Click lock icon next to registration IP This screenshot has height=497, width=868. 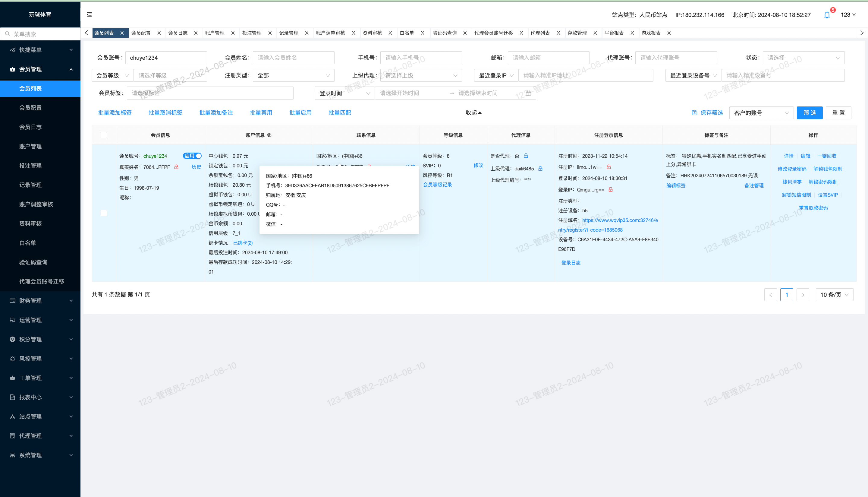609,167
